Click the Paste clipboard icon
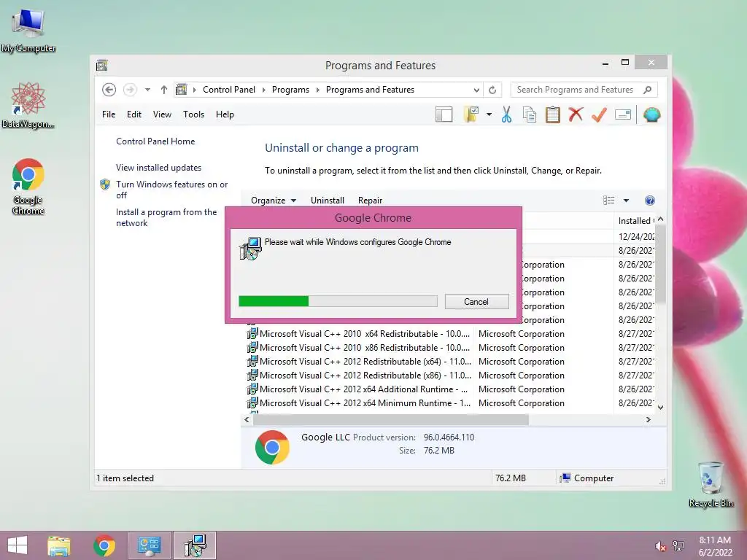The width and height of the screenshot is (747, 560). (553, 114)
